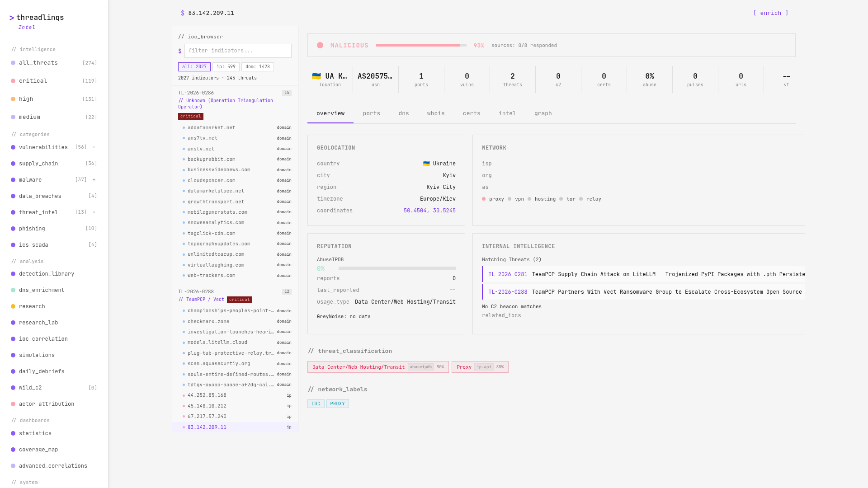The width and height of the screenshot is (868, 488).
Task: Click the malicious 93% score bar
Action: (421, 45)
